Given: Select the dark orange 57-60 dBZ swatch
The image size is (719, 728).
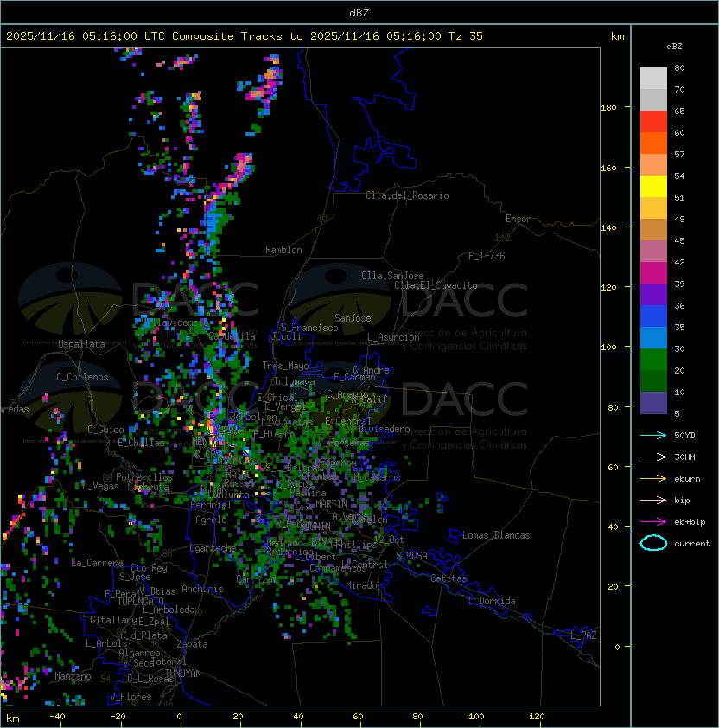Looking at the screenshot, I should tap(653, 144).
